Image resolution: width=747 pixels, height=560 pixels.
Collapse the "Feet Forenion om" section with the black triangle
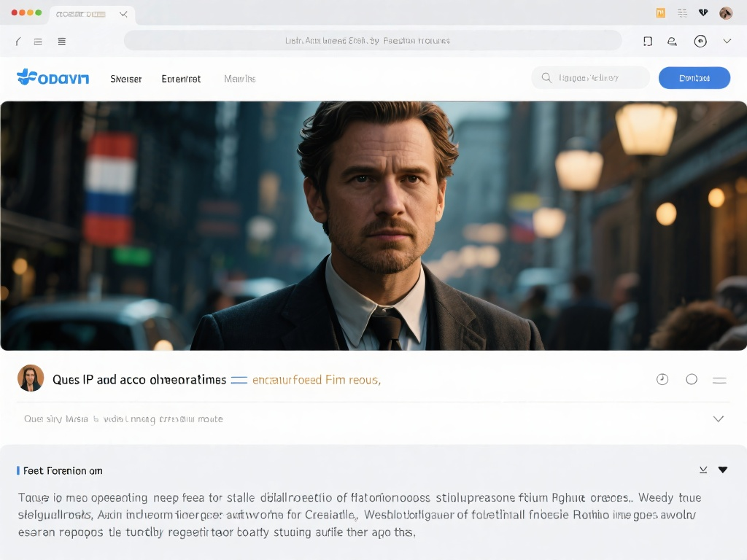tap(723, 470)
